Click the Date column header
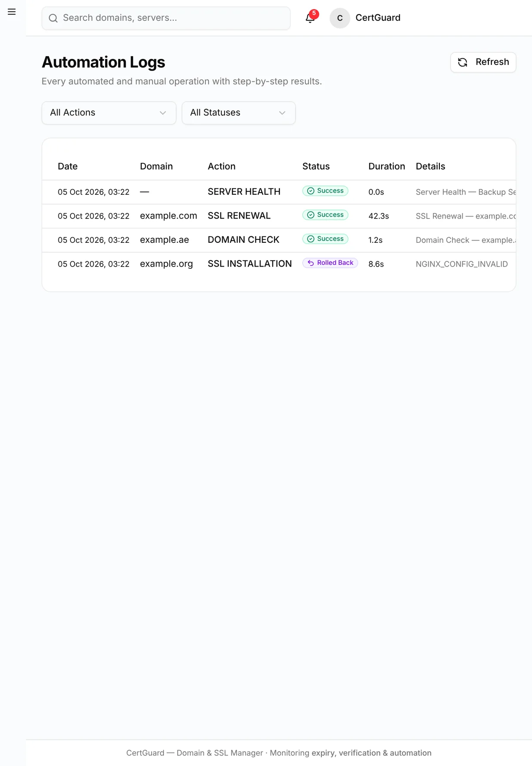 click(68, 167)
